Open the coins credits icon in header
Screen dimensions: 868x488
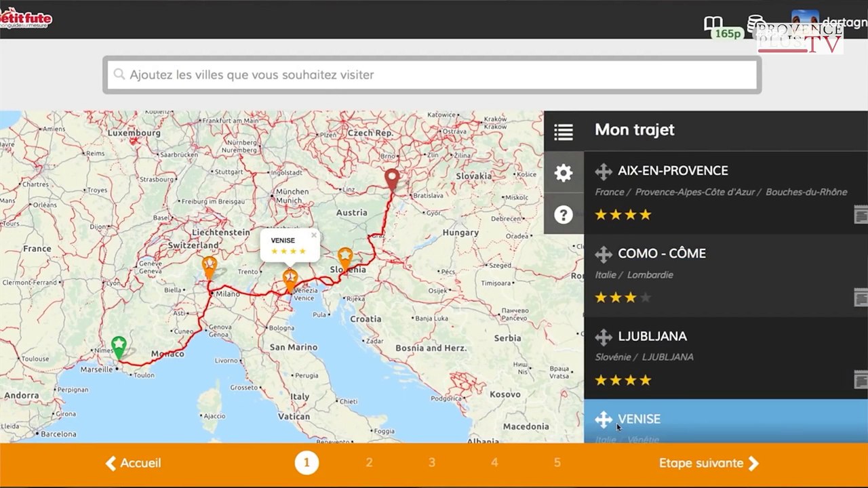pyautogui.click(x=755, y=23)
